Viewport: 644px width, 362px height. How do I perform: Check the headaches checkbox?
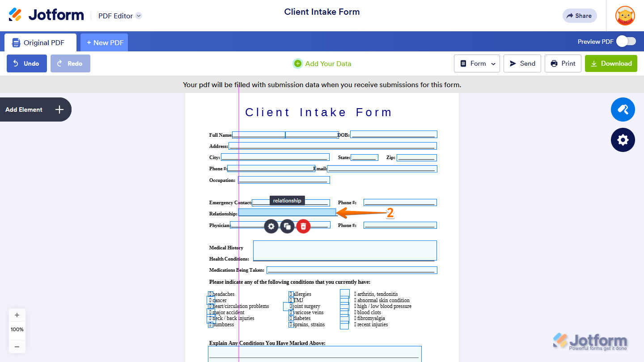(x=211, y=294)
